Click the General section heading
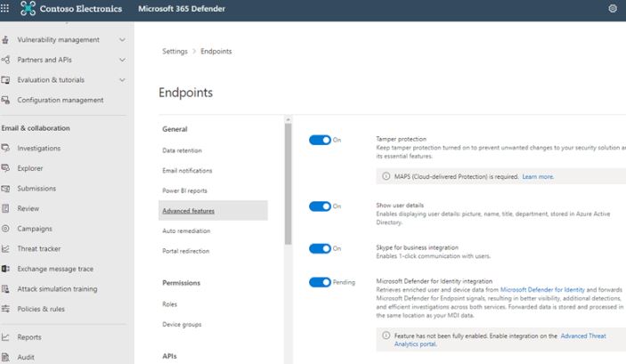The width and height of the screenshot is (626, 364). (x=175, y=129)
